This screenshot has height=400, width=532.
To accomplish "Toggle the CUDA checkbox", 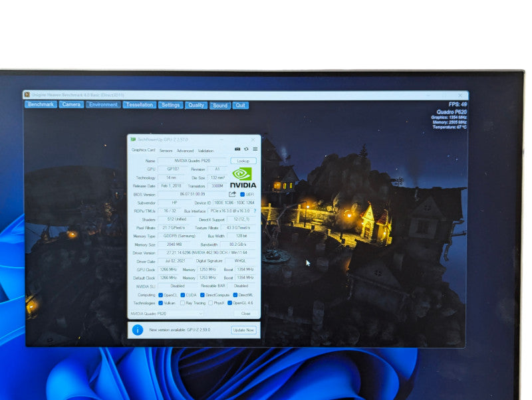I will 182,295.
